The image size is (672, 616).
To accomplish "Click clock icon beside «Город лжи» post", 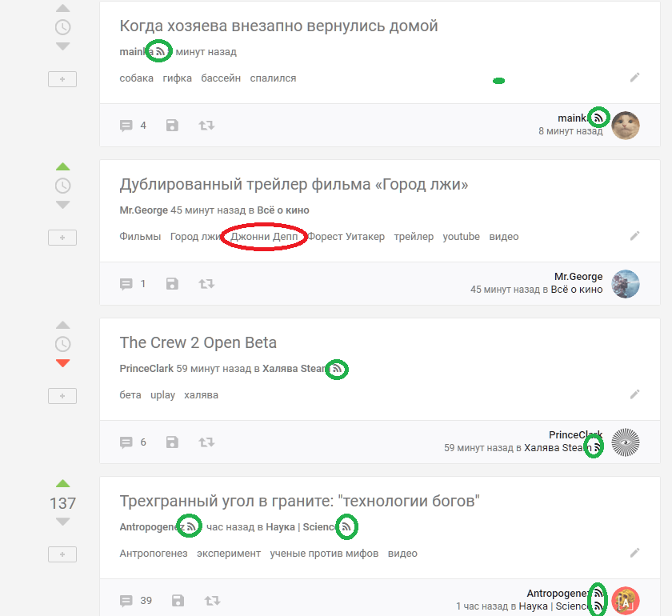I will point(62,186).
